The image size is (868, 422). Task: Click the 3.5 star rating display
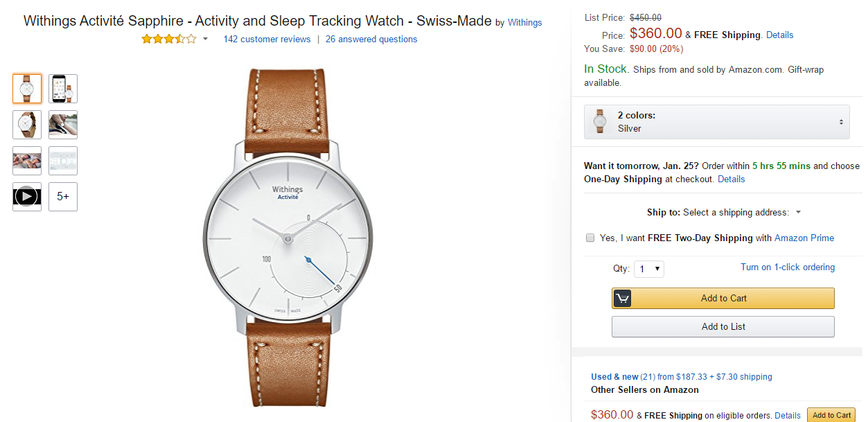pos(168,39)
